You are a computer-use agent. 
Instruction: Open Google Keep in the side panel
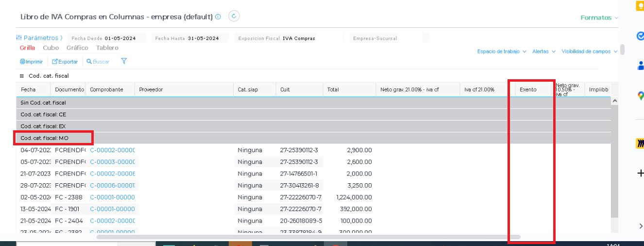[640, 6]
